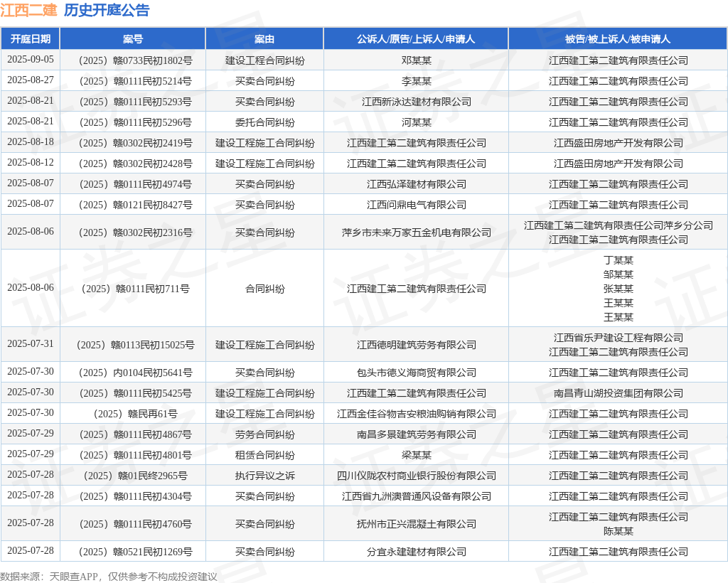Click plaintiff 江西省九洲澳普通风设备有限公司
Image resolution: width=728 pixels, height=583 pixels.
click(417, 497)
